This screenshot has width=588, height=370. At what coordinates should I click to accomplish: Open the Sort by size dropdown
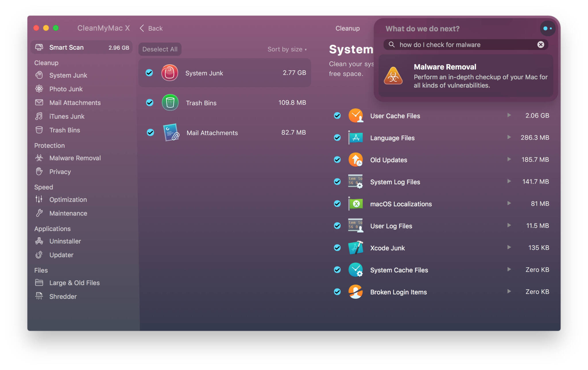point(287,49)
